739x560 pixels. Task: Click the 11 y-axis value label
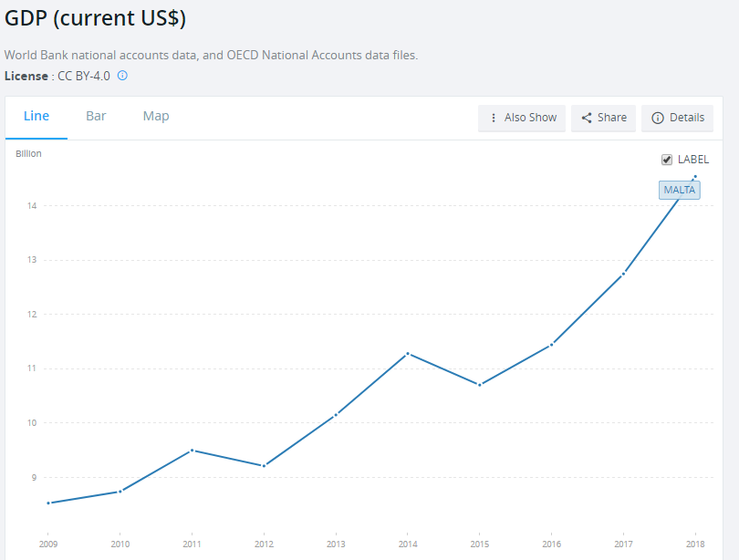point(32,368)
